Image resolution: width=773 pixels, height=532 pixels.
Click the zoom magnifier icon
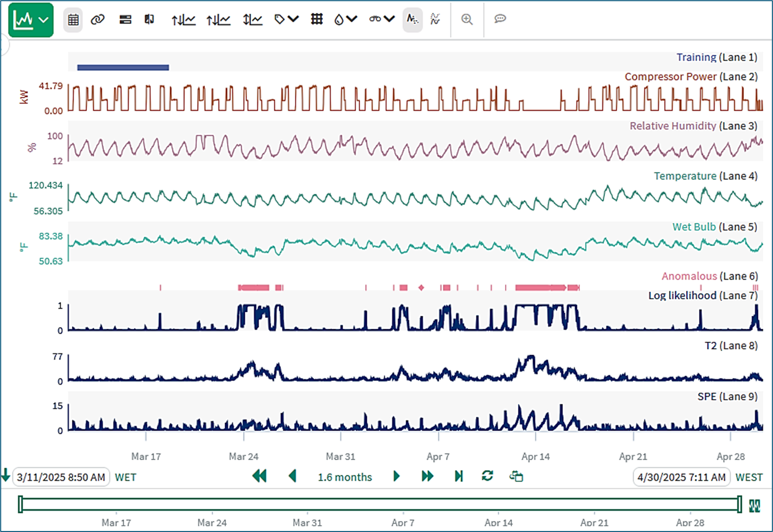pyautogui.click(x=467, y=20)
